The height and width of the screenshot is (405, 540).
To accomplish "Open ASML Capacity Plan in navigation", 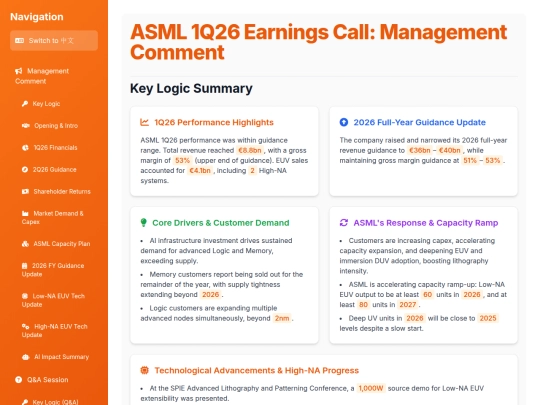I will pyautogui.click(x=57, y=244).
